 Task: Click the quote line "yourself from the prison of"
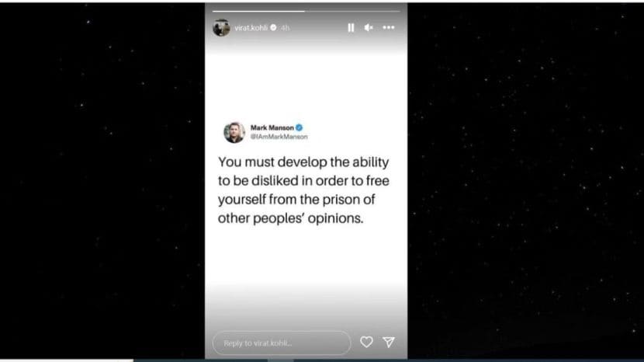coord(296,200)
